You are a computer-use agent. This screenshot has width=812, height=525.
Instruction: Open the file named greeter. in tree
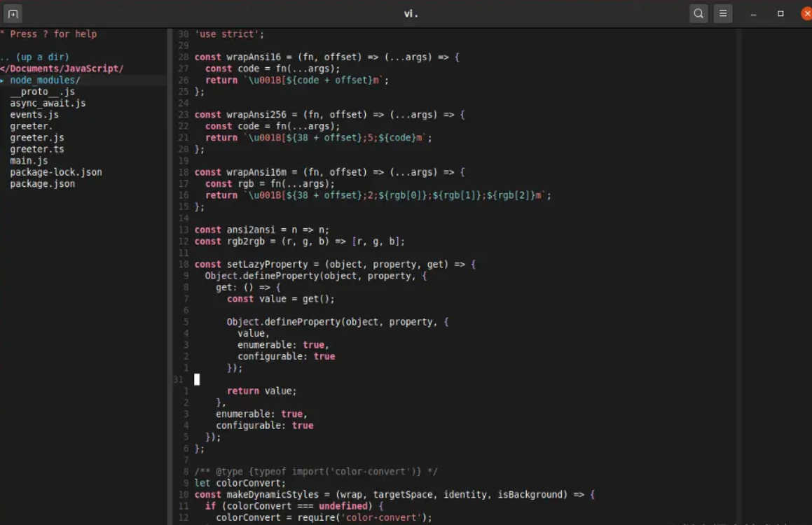pyautogui.click(x=31, y=126)
